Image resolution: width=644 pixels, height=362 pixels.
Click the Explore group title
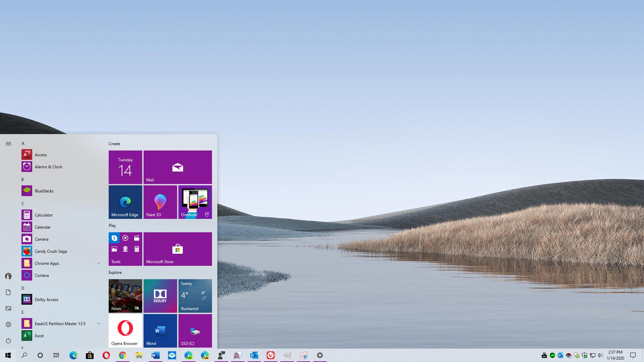[x=115, y=273]
